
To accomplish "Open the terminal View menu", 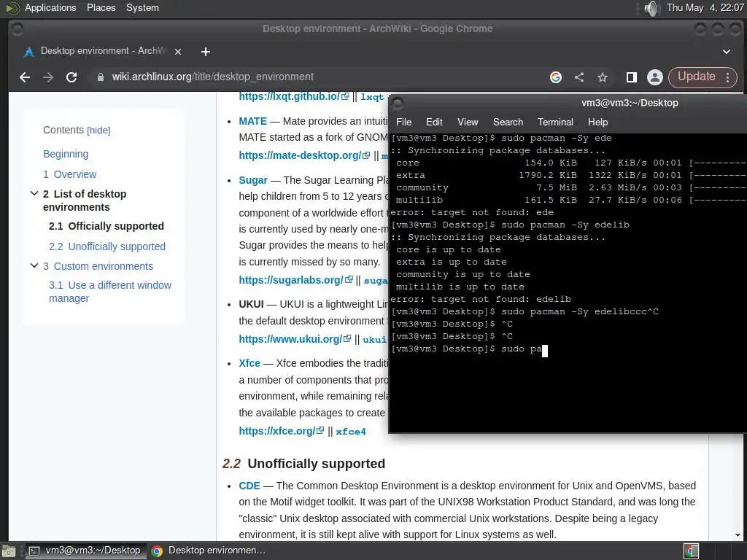I will tap(468, 122).
